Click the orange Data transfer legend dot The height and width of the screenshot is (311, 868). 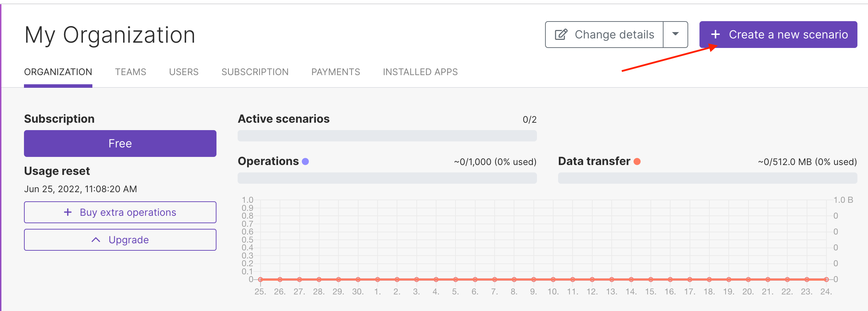pyautogui.click(x=637, y=161)
